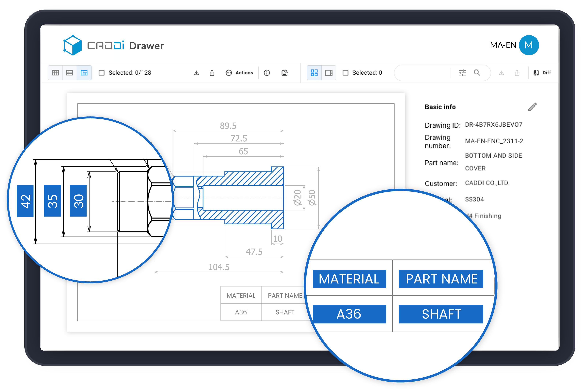Viewport: 586px width, 392px height.
Task: Click the Diff button
Action: (542, 73)
